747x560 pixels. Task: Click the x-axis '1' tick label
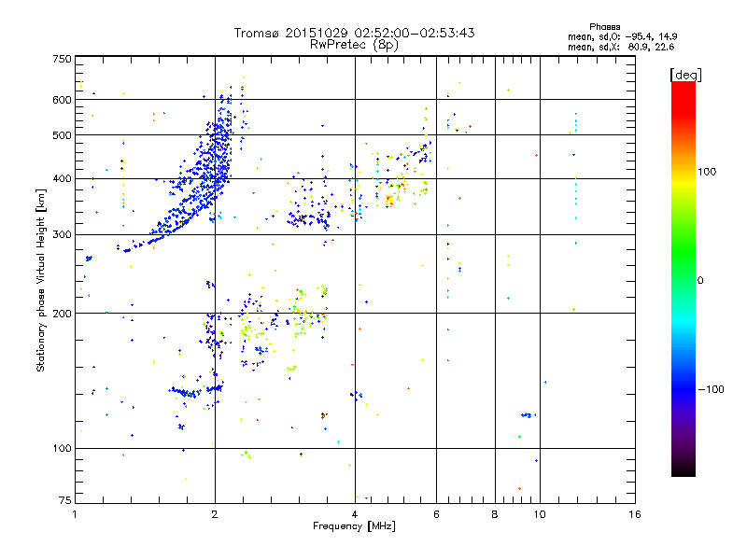click(75, 514)
